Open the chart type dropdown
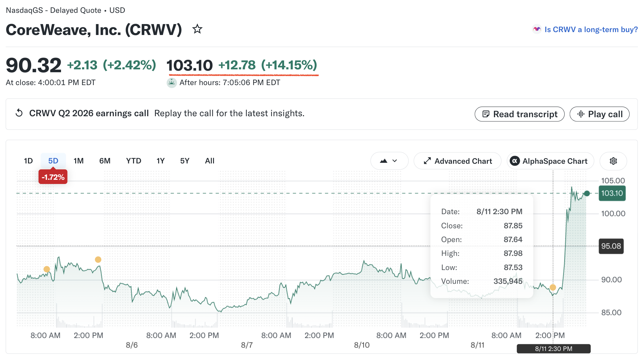 [x=389, y=161]
